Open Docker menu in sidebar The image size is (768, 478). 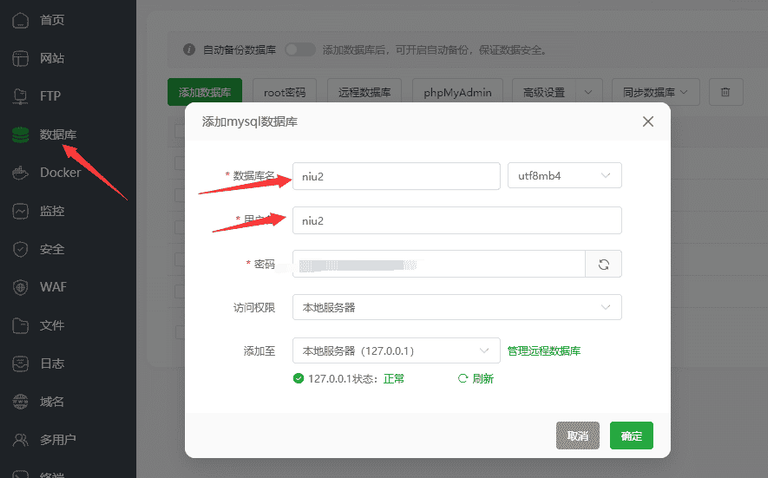click(x=60, y=172)
